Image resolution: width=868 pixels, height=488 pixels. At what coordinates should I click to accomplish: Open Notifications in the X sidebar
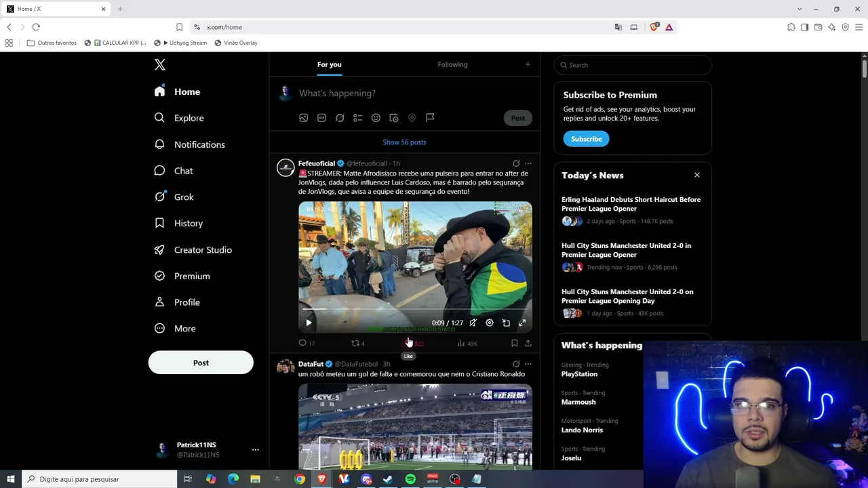click(x=189, y=144)
